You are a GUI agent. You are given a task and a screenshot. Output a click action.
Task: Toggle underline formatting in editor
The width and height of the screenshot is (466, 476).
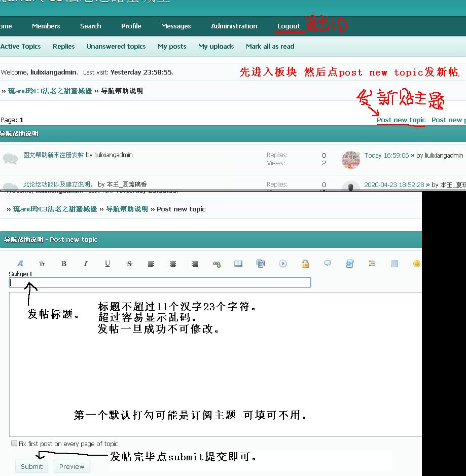pos(107,264)
